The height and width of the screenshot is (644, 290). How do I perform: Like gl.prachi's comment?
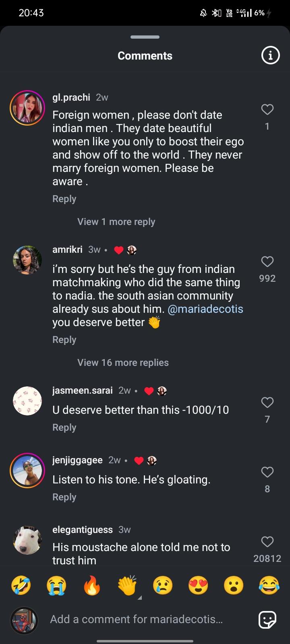(x=267, y=109)
